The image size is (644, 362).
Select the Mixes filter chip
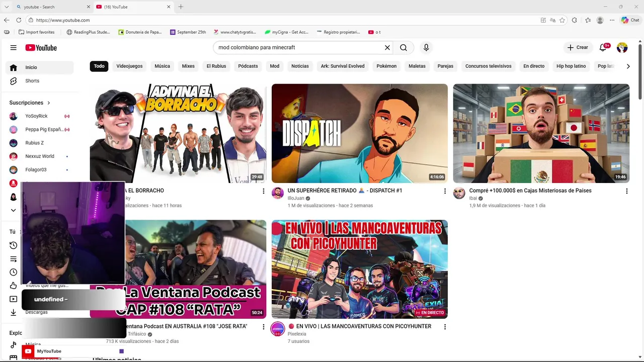pyautogui.click(x=188, y=66)
